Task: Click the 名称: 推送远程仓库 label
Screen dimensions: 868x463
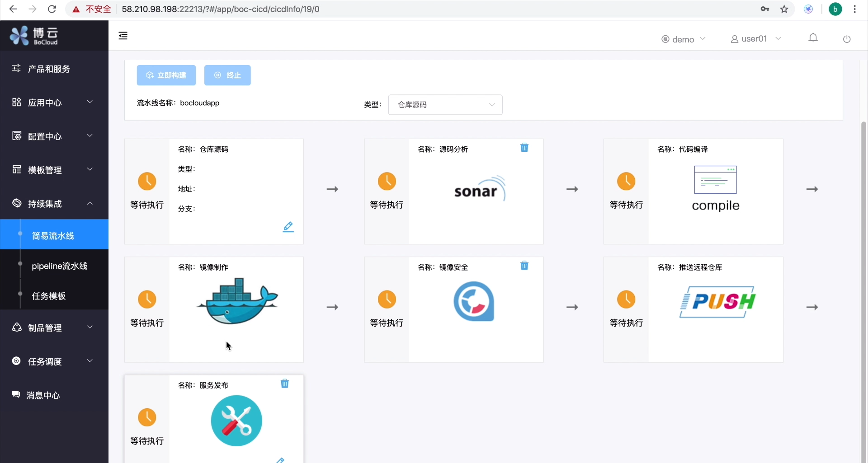Action: [x=690, y=267]
